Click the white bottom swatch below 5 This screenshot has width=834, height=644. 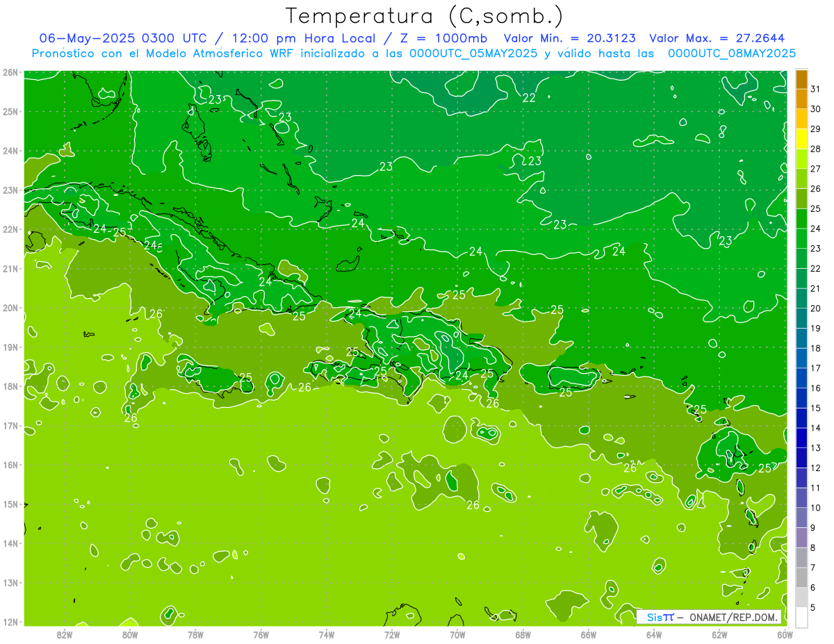(x=801, y=617)
